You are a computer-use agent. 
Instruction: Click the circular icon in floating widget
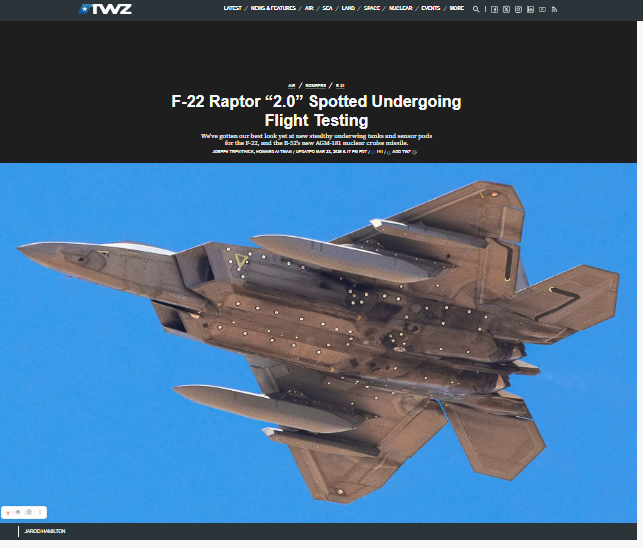pyautogui.click(x=29, y=512)
